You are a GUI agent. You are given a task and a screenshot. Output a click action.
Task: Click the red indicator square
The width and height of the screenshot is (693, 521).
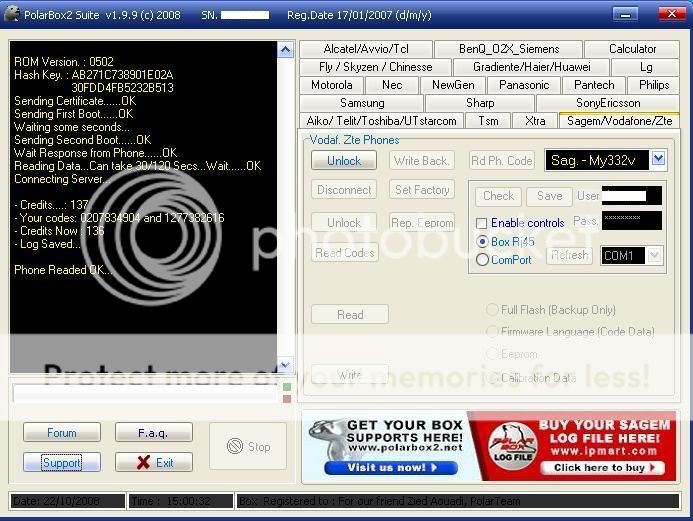[x=287, y=399]
